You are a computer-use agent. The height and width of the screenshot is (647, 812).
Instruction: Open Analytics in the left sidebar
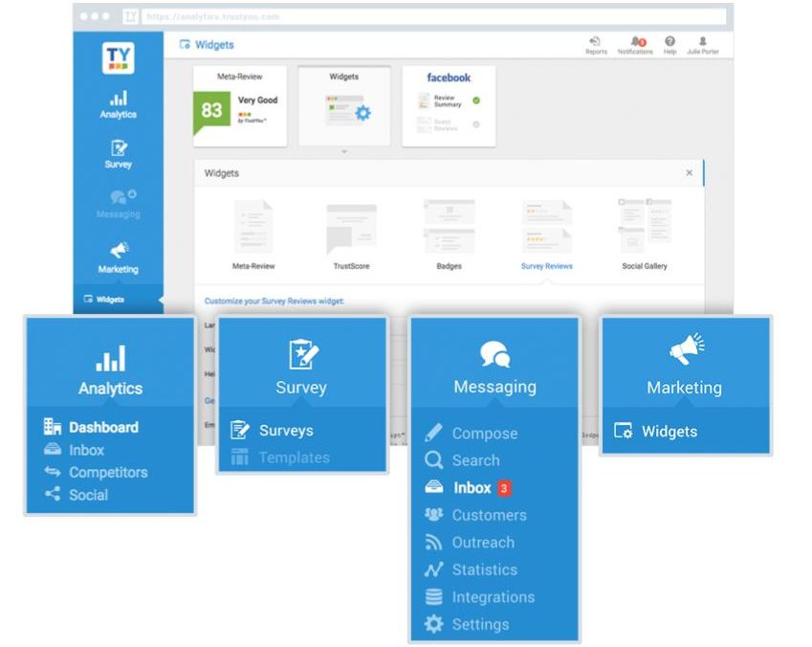[118, 105]
